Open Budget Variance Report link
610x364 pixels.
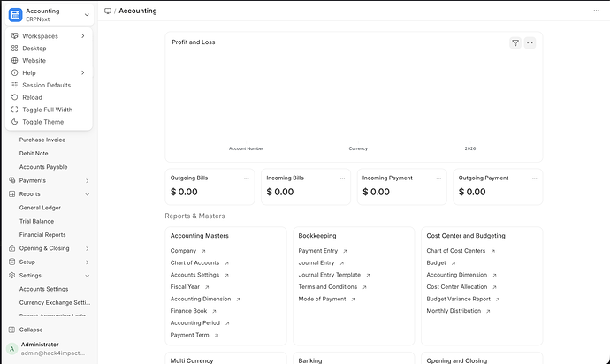coord(458,299)
